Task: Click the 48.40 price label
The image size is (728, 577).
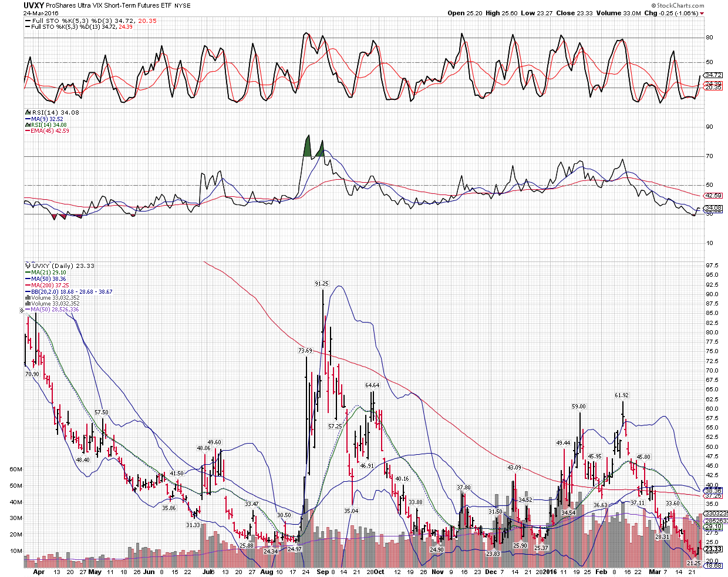Action: pos(83,460)
